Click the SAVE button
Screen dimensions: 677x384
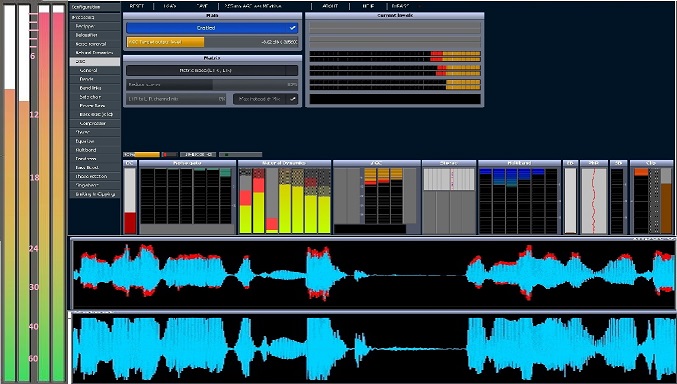[202, 6]
